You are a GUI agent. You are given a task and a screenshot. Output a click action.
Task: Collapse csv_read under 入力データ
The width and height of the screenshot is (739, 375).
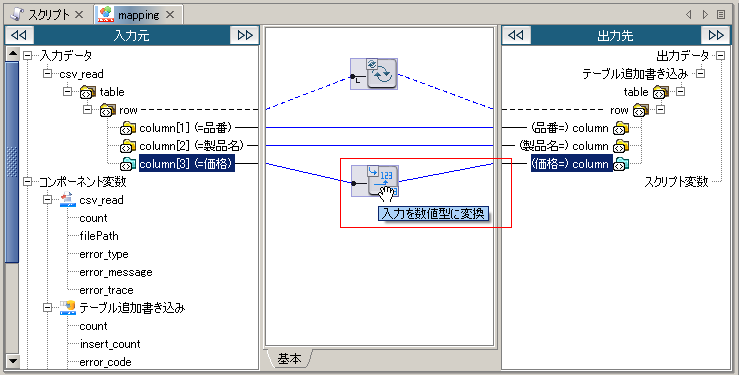click(x=48, y=73)
